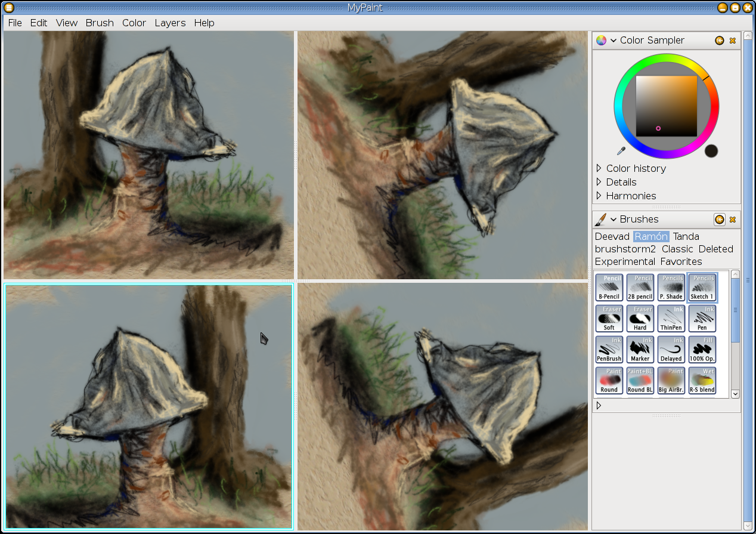Select the 100% Op. fill brush
This screenshot has width=756, height=534.
[x=702, y=350]
